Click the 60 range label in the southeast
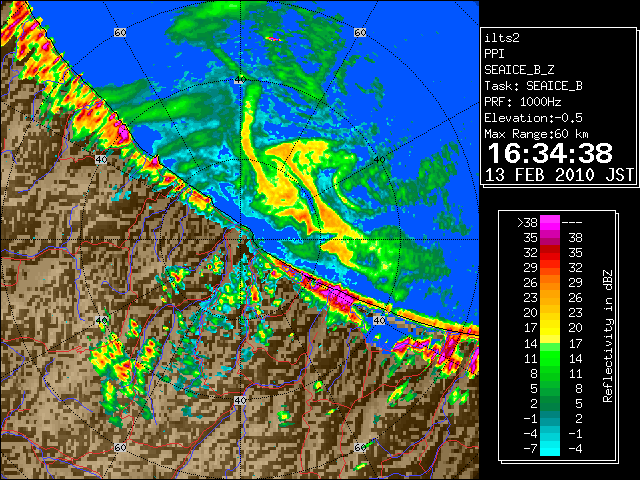Screen dimensions: 640x480 tap(360, 448)
